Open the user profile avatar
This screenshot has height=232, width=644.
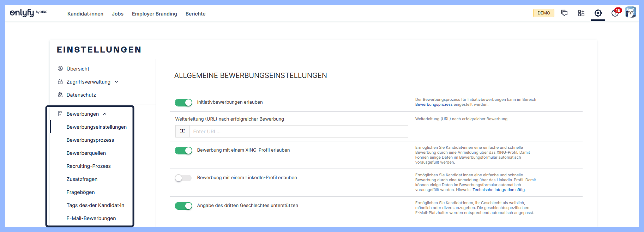click(631, 12)
